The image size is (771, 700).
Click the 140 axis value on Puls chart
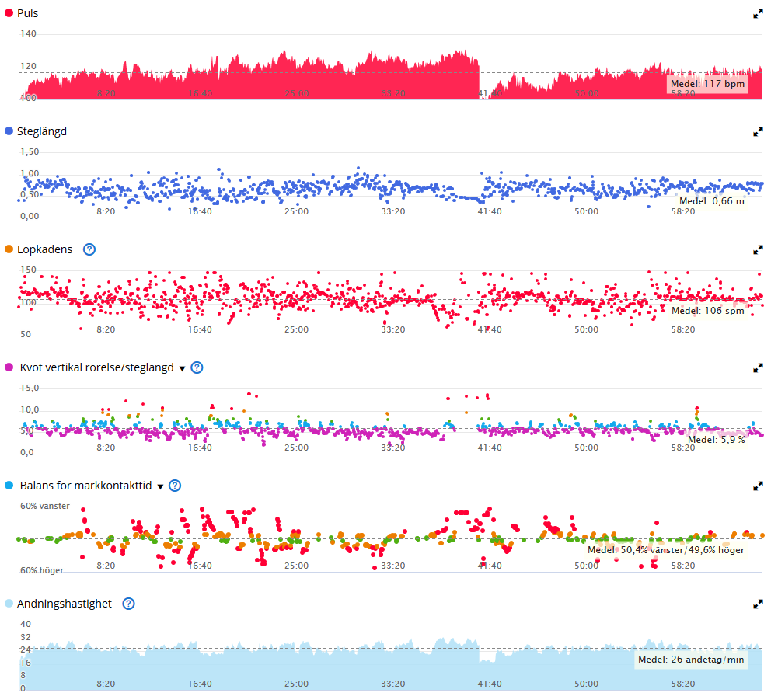[x=28, y=33]
